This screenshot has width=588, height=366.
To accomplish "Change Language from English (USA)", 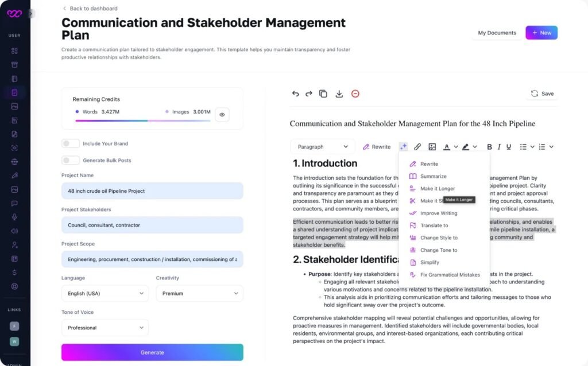I will click(105, 293).
